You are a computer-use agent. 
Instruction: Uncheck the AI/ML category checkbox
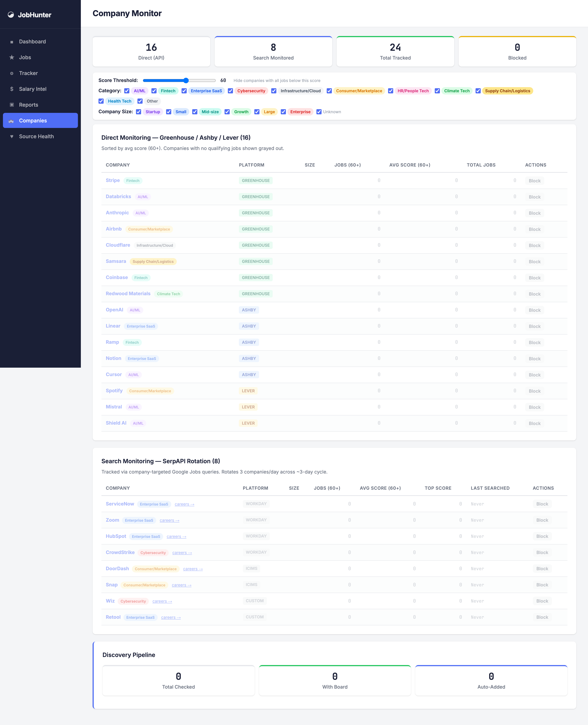pos(127,91)
